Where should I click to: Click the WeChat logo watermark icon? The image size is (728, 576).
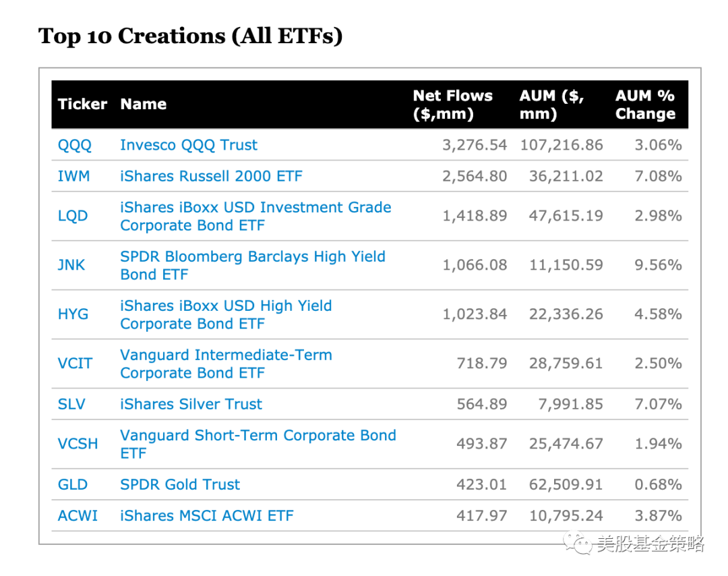click(578, 543)
